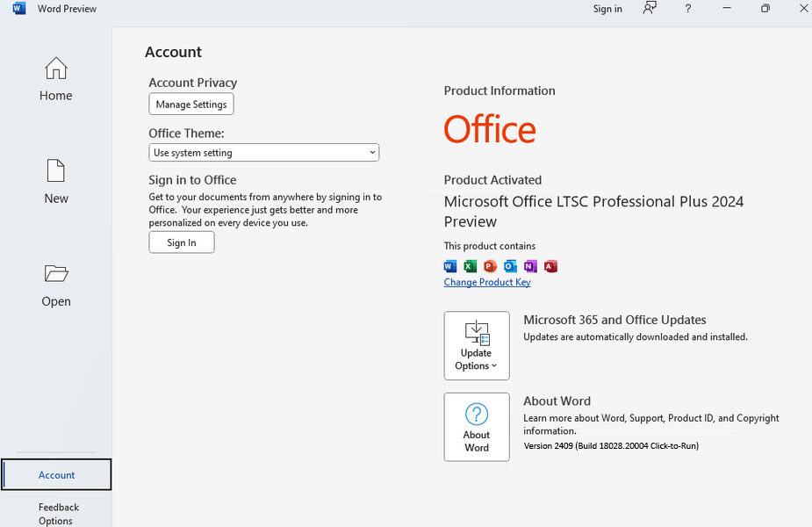Click the Change Product Key link

pos(487,282)
